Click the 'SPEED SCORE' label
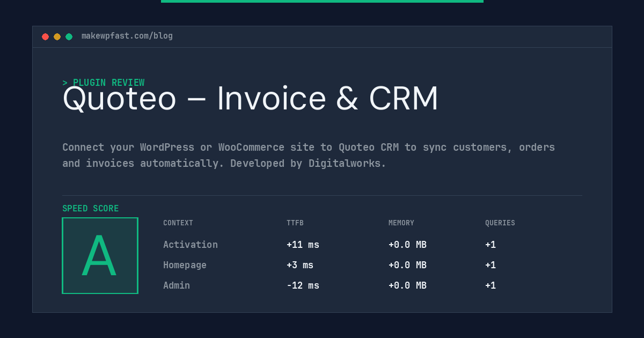Image resolution: width=644 pixels, height=338 pixels. click(91, 209)
